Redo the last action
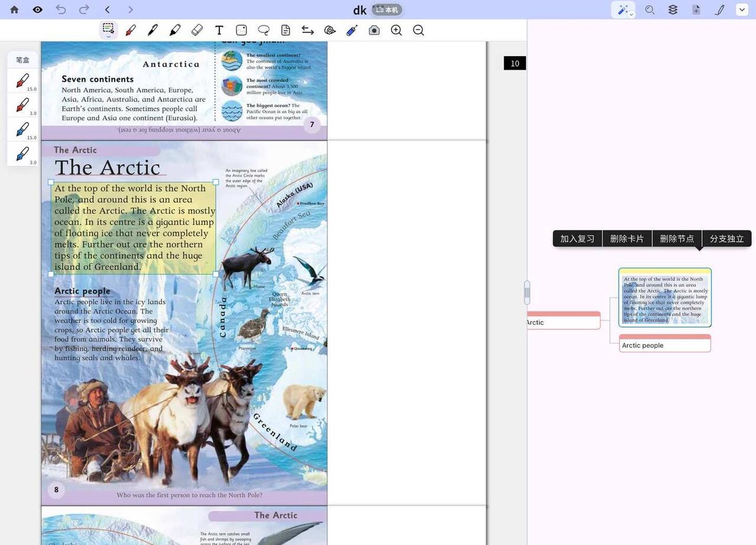This screenshot has width=756, height=545. [84, 9]
